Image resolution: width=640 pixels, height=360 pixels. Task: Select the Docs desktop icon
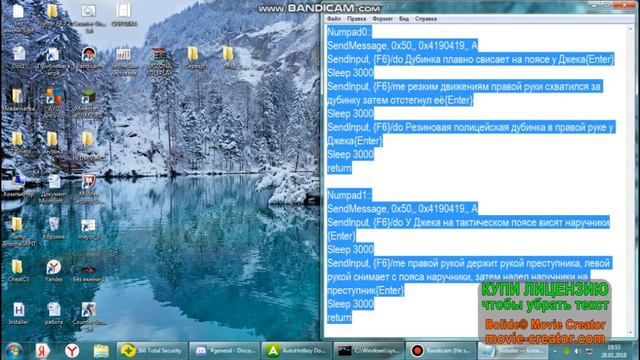(x=18, y=58)
